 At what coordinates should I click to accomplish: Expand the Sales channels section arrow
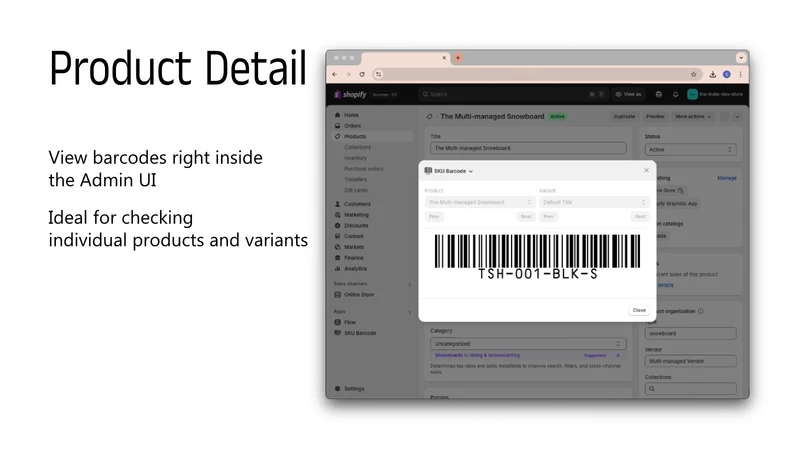pos(409,284)
